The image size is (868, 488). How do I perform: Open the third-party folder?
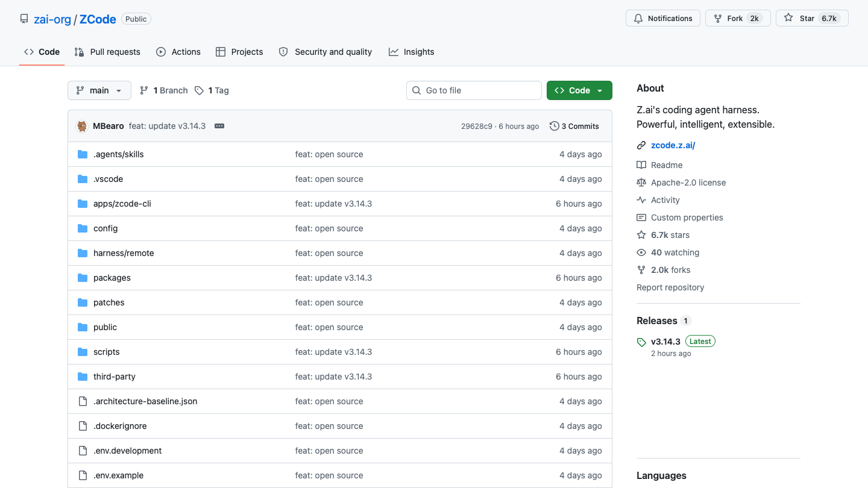[115, 377]
